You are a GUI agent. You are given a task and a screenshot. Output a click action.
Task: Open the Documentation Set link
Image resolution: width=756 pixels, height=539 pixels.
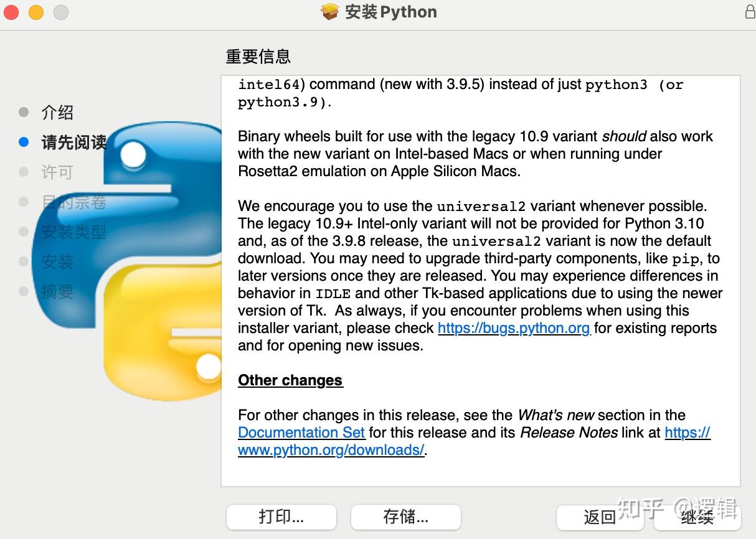301,433
